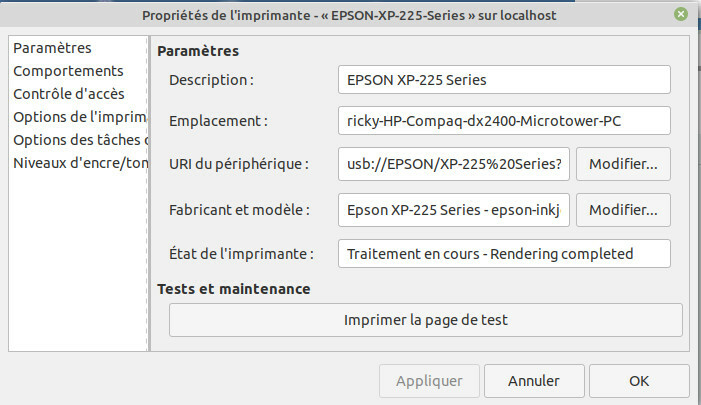Open Options de l'imprimante in sidebar
The image size is (701, 405).
point(80,117)
